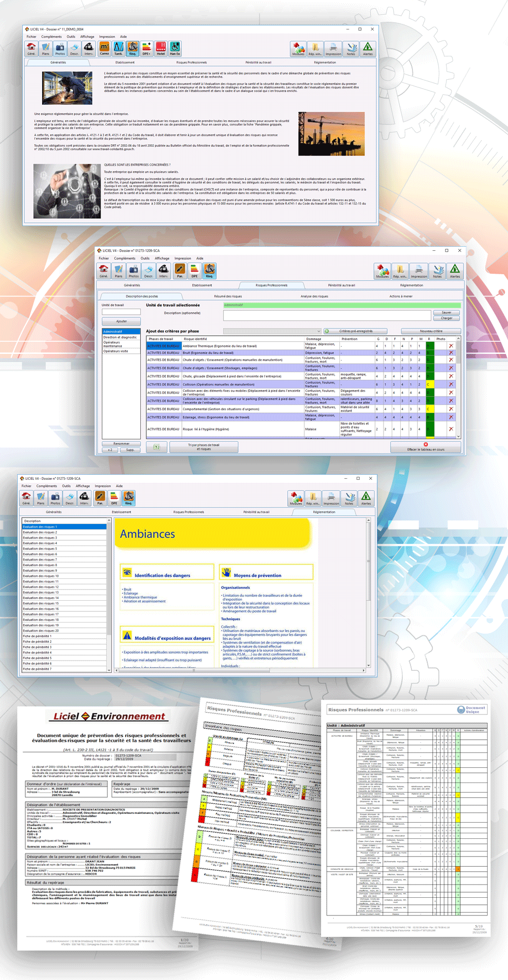
Task: Open Rép. win. folder icon in Description des postes window
Action: click(400, 271)
